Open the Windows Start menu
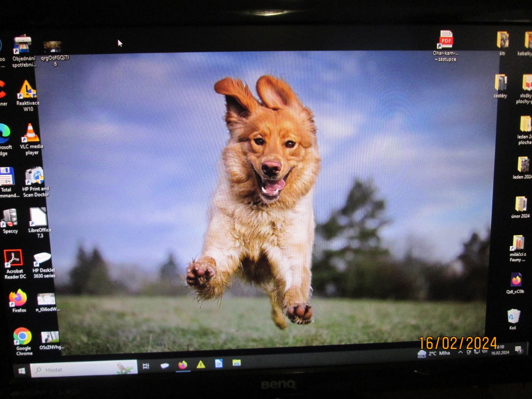The width and height of the screenshot is (532, 399). [21, 370]
